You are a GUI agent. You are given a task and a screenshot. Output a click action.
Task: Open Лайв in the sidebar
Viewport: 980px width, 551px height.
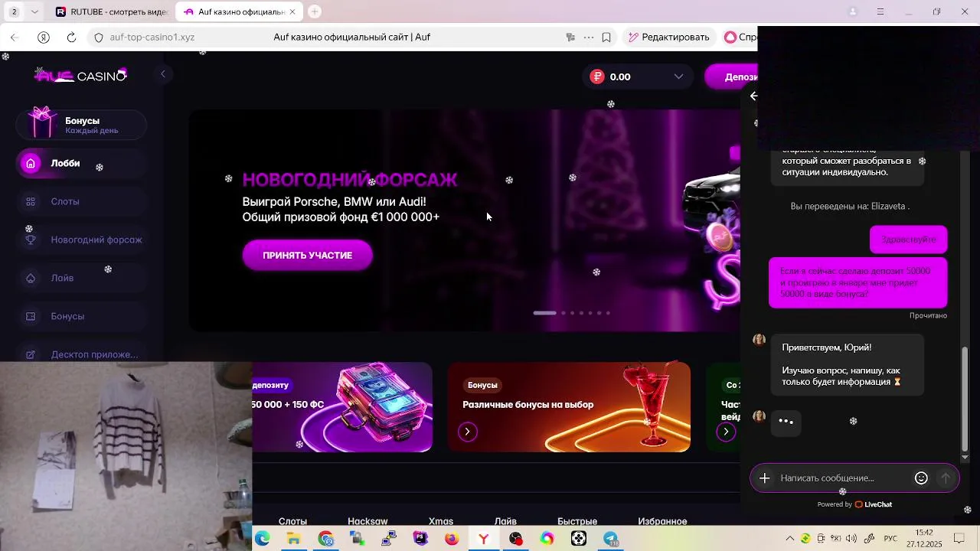click(x=81, y=278)
